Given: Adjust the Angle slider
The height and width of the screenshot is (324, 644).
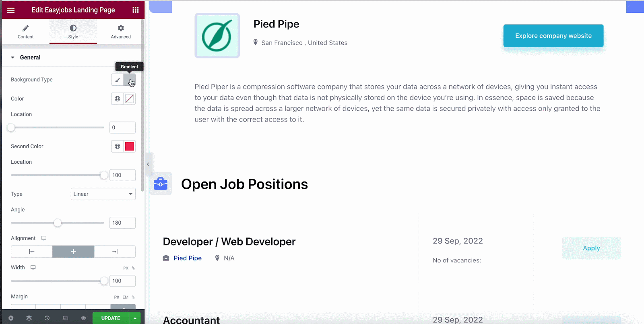Looking at the screenshot, I should pyautogui.click(x=57, y=223).
